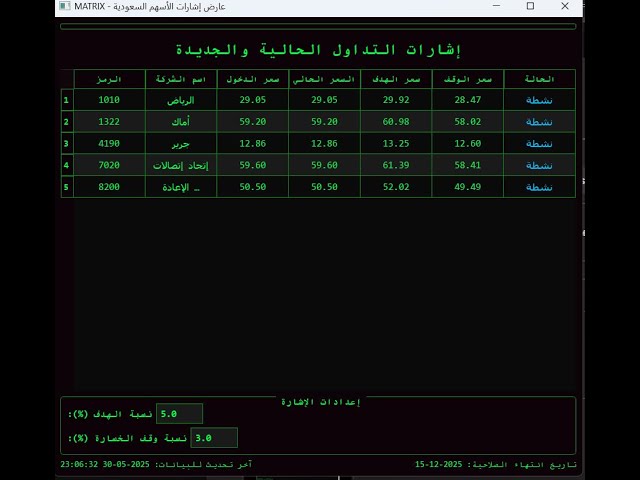Click target price 61.39
640x480 pixels.
pyautogui.click(x=396, y=165)
